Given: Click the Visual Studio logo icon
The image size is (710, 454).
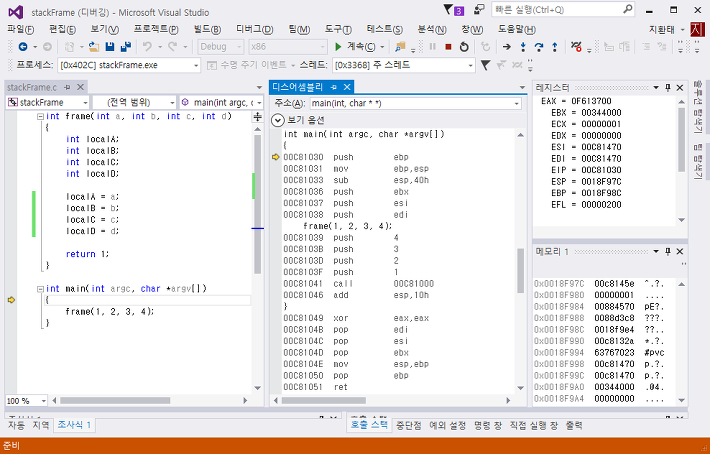Looking at the screenshot, I should click(x=15, y=12).
